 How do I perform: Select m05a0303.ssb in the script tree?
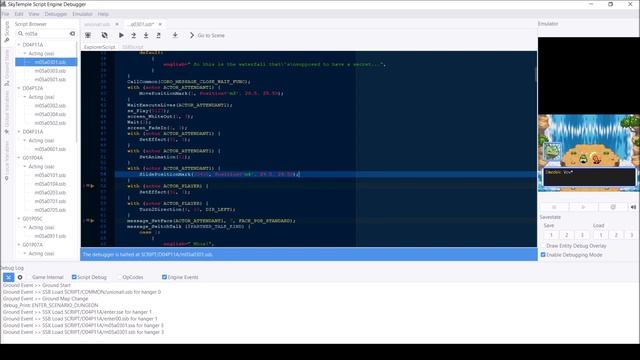pos(50,71)
